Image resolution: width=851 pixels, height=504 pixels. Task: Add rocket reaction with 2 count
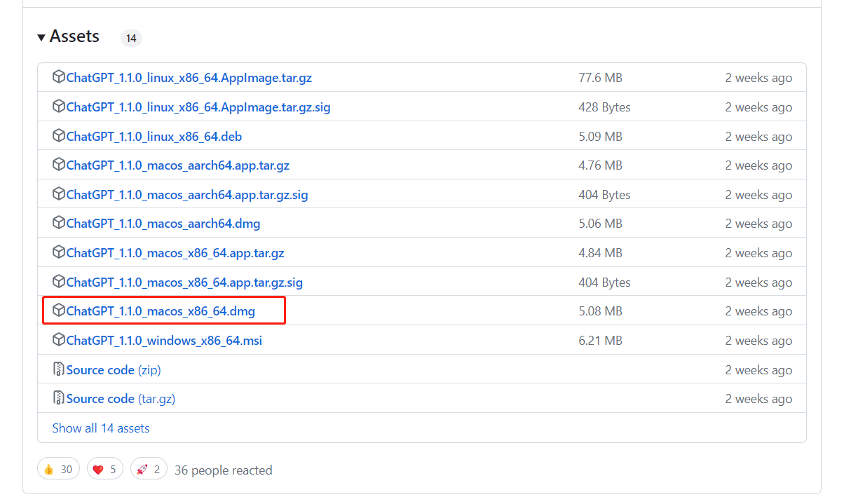point(149,470)
